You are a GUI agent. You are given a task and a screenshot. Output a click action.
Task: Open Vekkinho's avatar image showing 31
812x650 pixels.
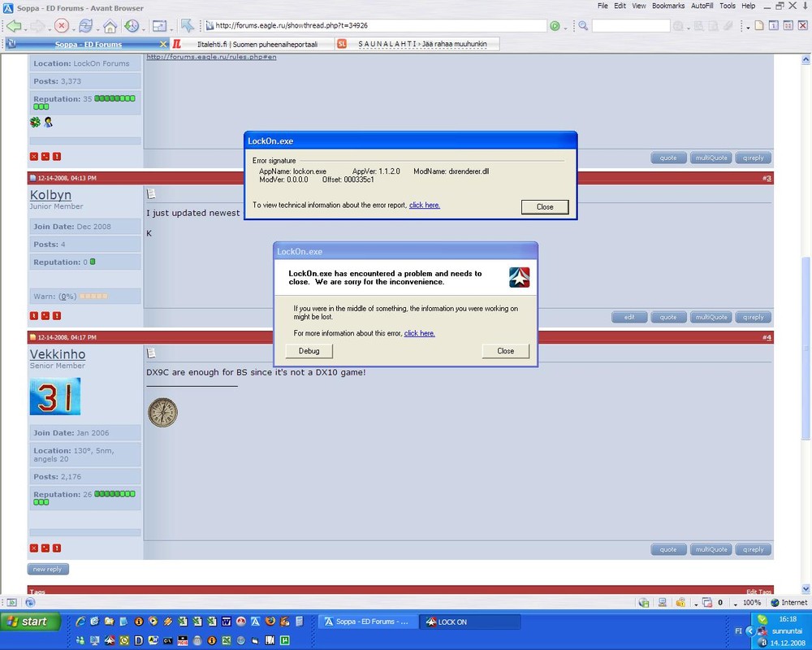click(x=55, y=396)
